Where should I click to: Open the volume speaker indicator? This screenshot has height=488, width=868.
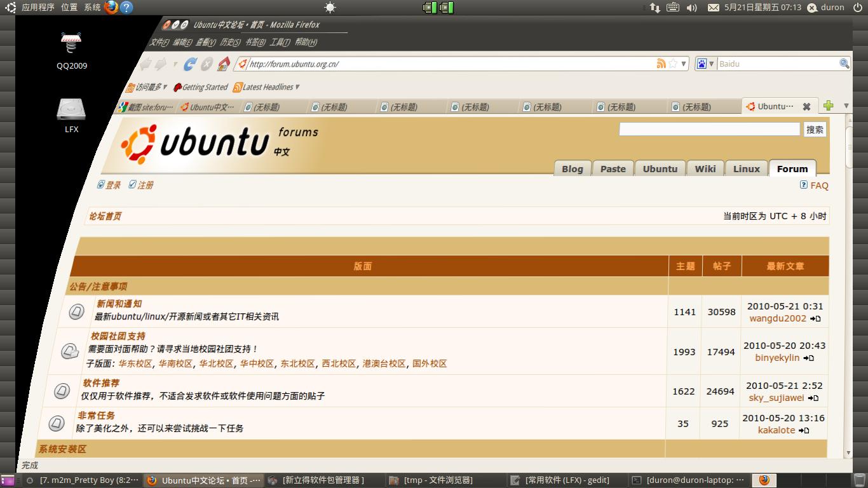691,8
